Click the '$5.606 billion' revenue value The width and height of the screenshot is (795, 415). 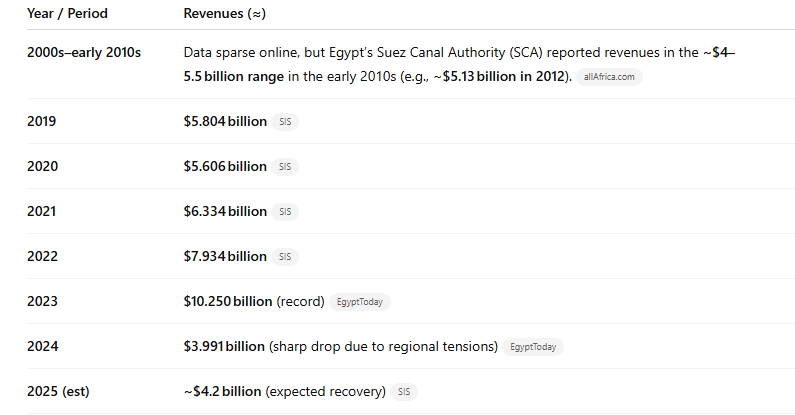225,167
